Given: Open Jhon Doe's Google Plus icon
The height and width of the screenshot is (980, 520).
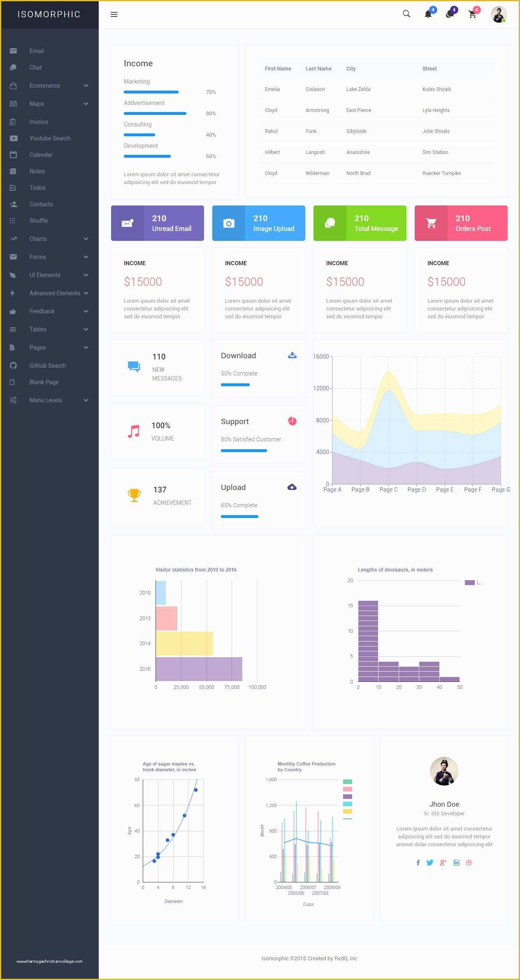Looking at the screenshot, I should (x=443, y=863).
